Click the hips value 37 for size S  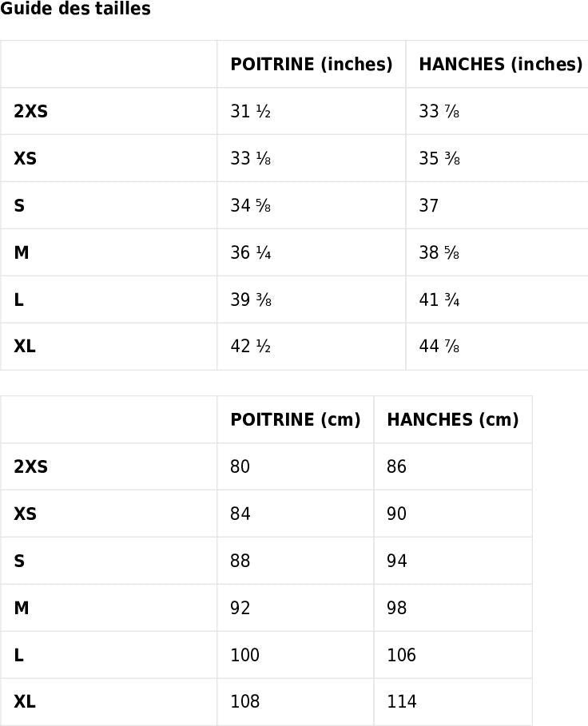pos(429,206)
